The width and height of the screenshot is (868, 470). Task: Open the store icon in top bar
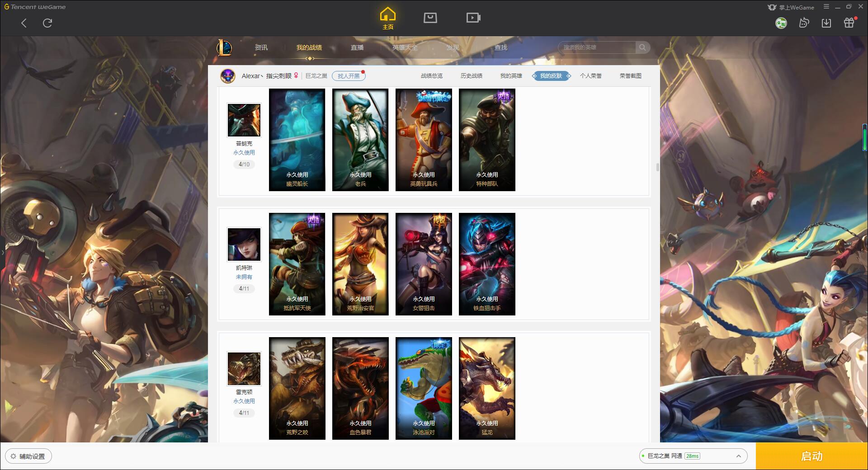coord(430,18)
